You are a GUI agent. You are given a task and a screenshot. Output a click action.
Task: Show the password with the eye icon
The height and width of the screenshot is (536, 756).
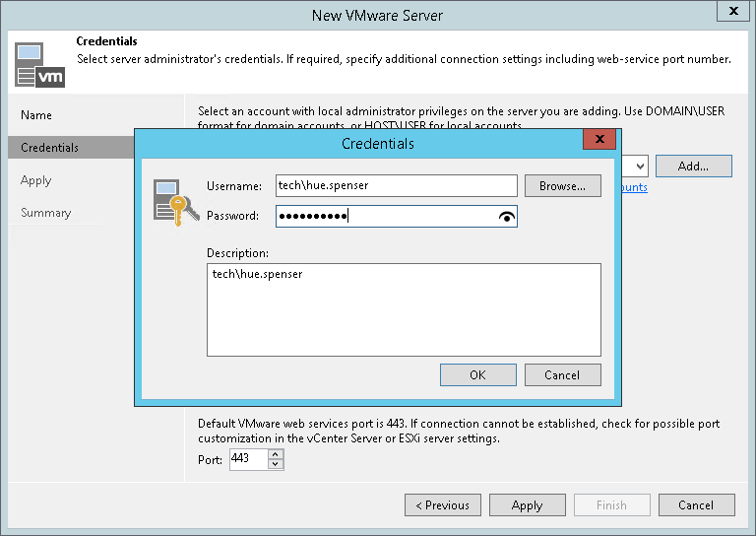[506, 217]
